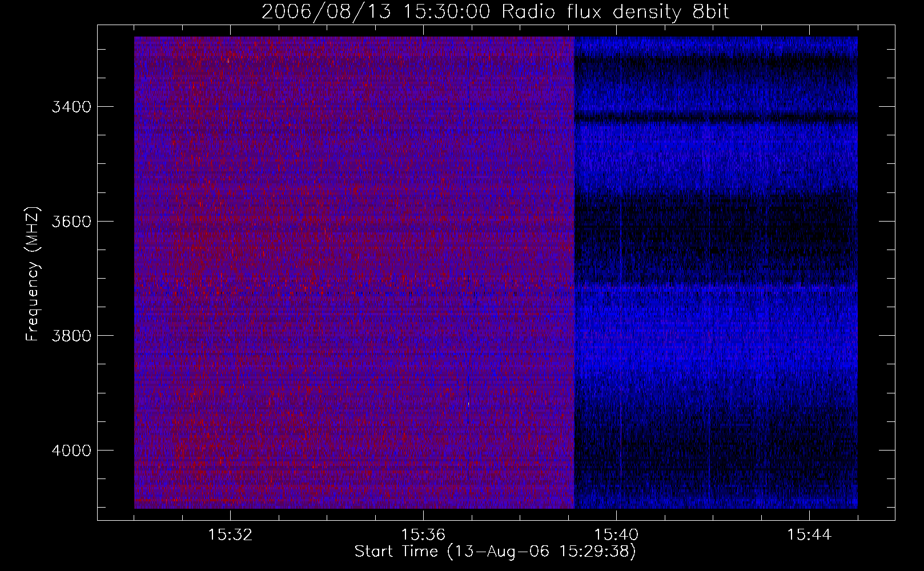Click the 3800 frequency axis label
The height and width of the screenshot is (571, 924).
tap(71, 335)
